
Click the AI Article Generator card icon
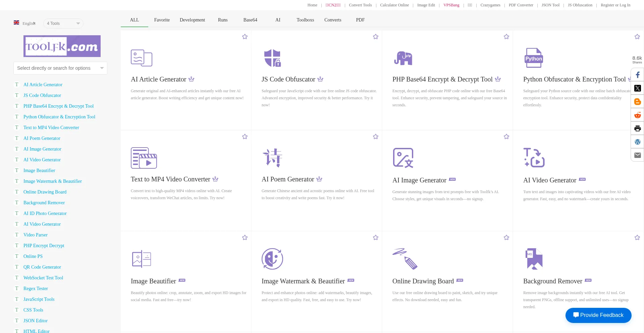click(x=141, y=58)
